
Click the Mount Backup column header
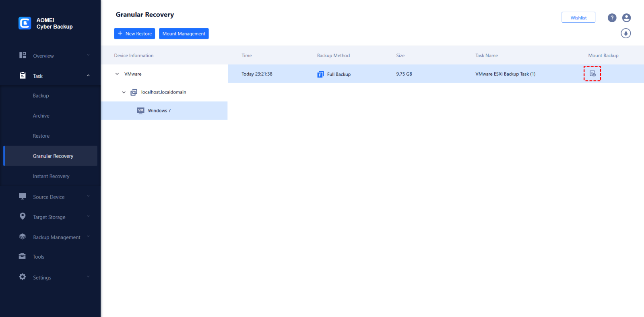603,56
